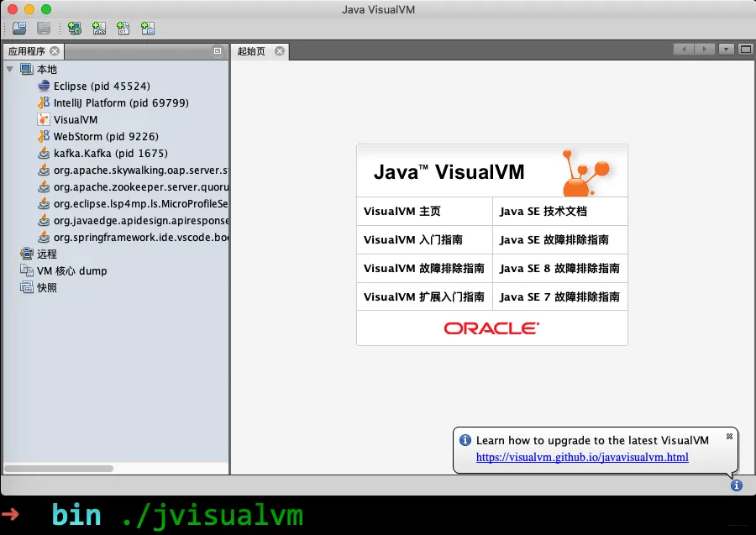This screenshot has height=535, width=756.
Task: Open the VisualVM 入门指南 link
Action: coord(413,239)
